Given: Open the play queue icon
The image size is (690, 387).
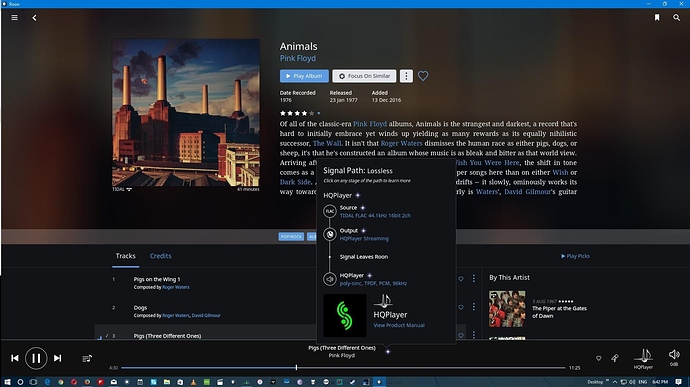Looking at the screenshot, I should (87, 358).
